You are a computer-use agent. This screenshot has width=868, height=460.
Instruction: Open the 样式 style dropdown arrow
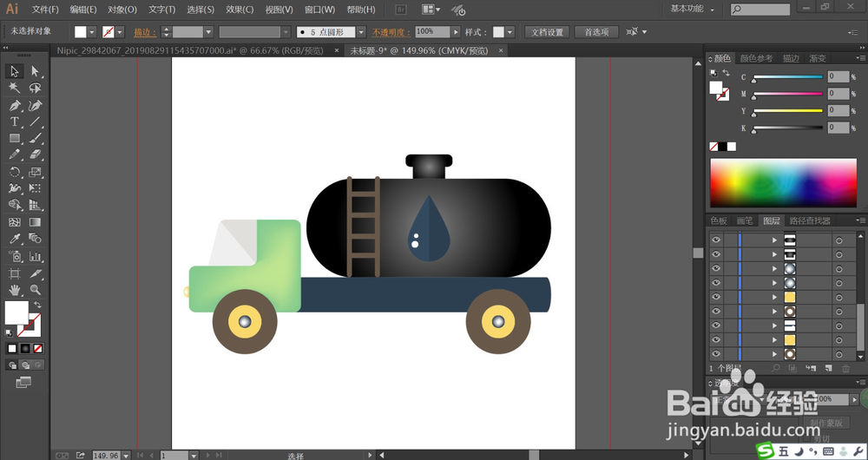tap(510, 32)
